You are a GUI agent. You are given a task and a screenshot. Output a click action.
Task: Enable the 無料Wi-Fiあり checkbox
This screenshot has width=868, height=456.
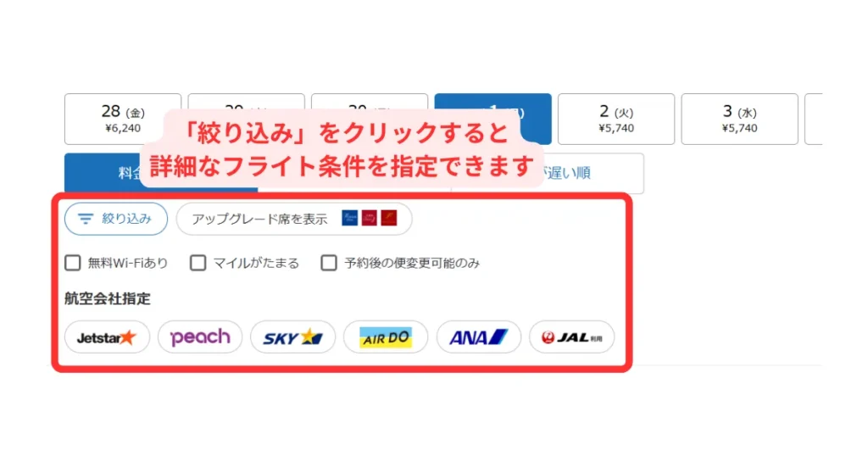(x=73, y=263)
